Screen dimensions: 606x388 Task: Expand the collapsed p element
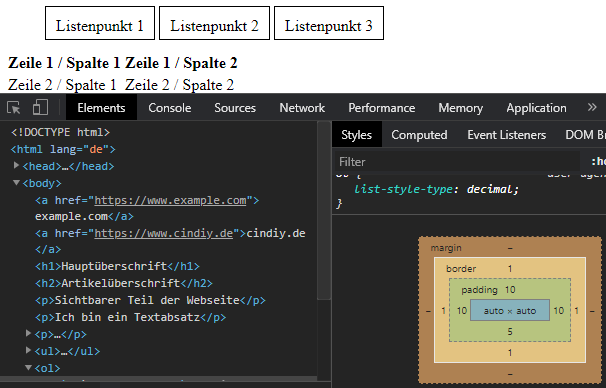coord(28,333)
